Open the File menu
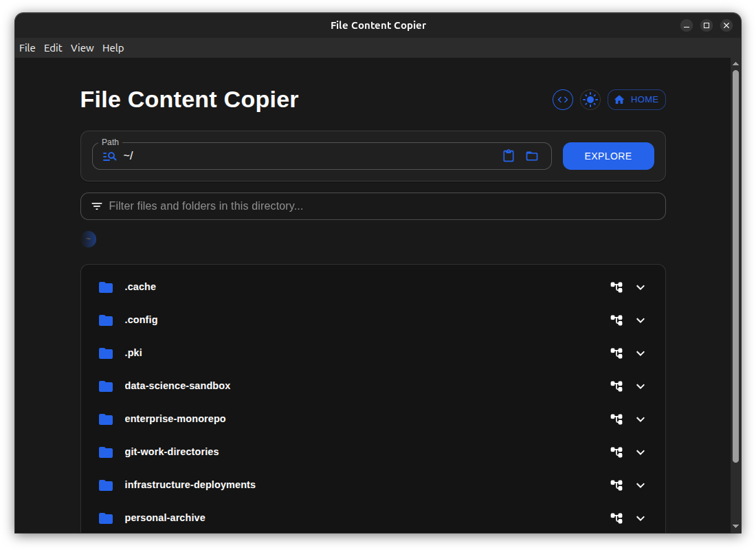 (27, 48)
